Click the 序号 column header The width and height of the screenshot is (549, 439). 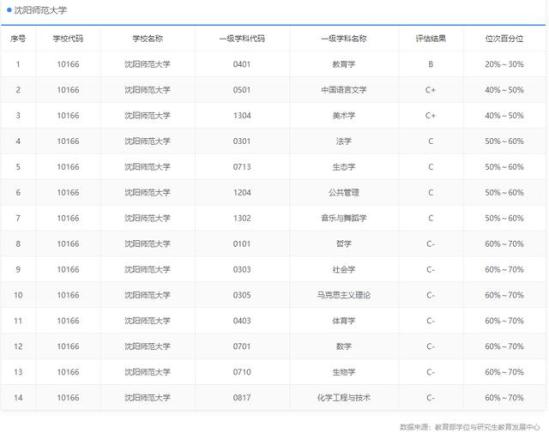point(18,39)
